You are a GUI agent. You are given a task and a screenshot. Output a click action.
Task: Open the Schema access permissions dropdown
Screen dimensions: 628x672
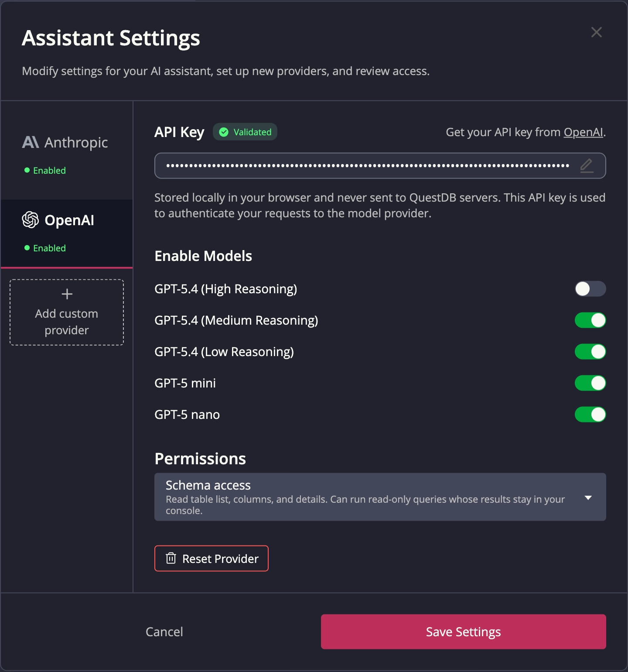pos(380,497)
